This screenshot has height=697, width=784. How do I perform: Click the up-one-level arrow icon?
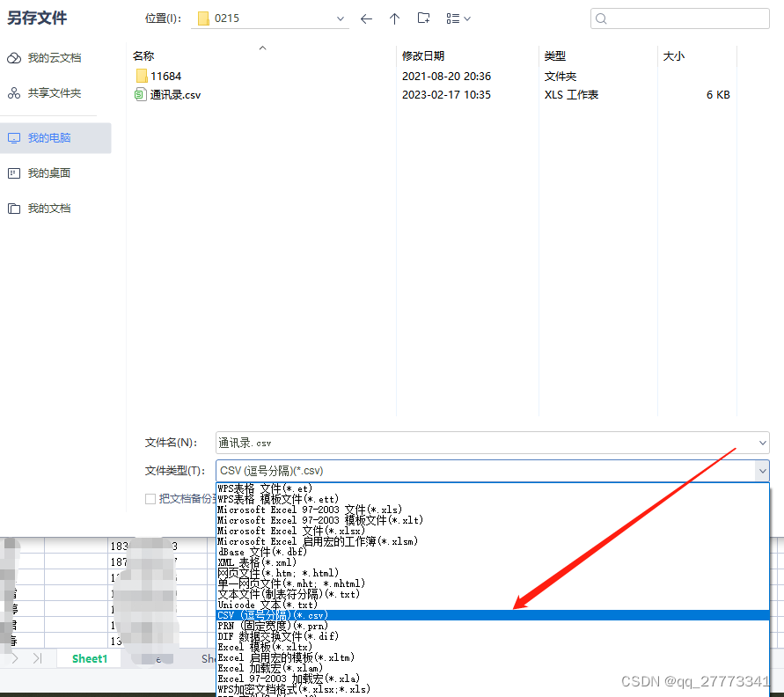point(394,18)
